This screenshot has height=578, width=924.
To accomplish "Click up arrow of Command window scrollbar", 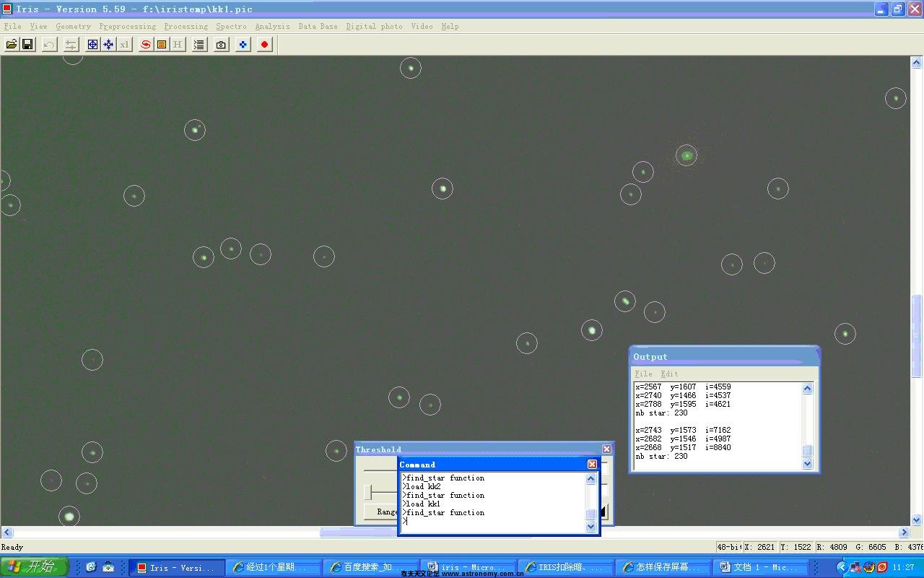I will 590,478.
